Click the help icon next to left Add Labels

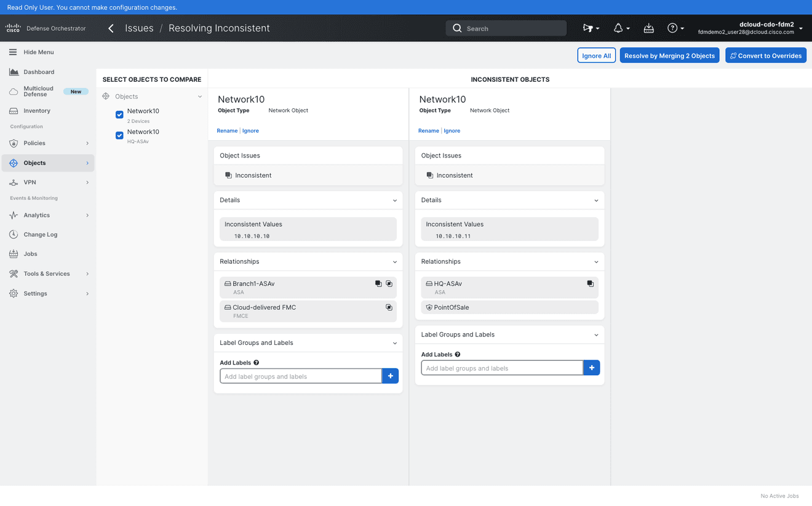click(x=257, y=363)
